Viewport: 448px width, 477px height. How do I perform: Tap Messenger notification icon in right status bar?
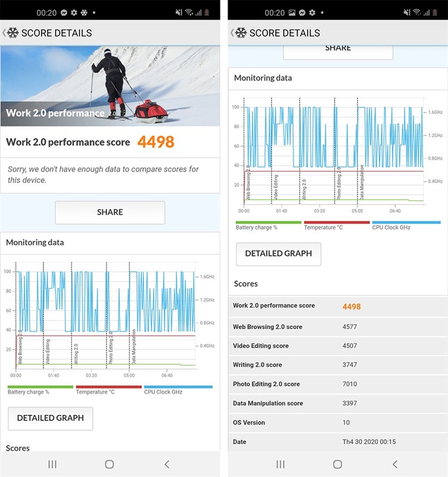[x=302, y=13]
